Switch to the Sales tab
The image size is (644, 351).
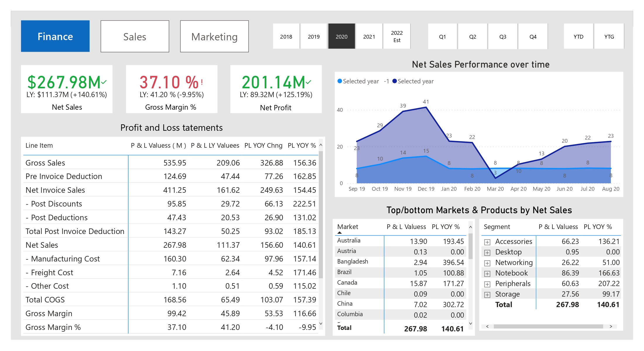pyautogui.click(x=135, y=36)
